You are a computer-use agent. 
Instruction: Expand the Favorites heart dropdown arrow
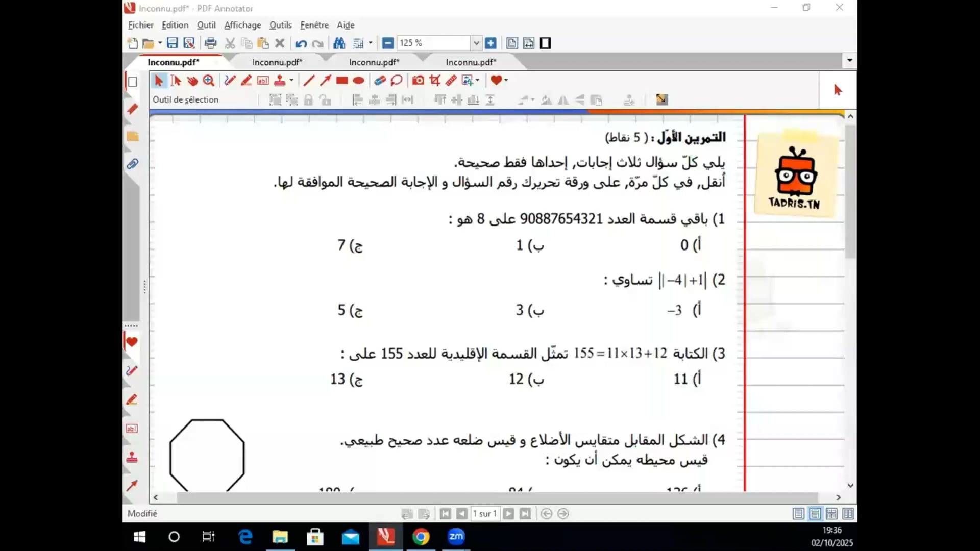[506, 80]
